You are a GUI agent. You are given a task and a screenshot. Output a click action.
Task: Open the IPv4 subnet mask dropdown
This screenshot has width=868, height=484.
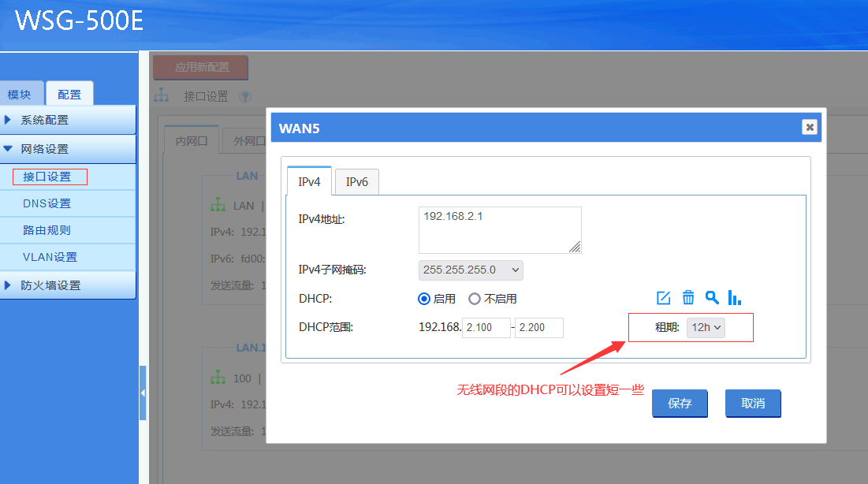[x=471, y=270]
